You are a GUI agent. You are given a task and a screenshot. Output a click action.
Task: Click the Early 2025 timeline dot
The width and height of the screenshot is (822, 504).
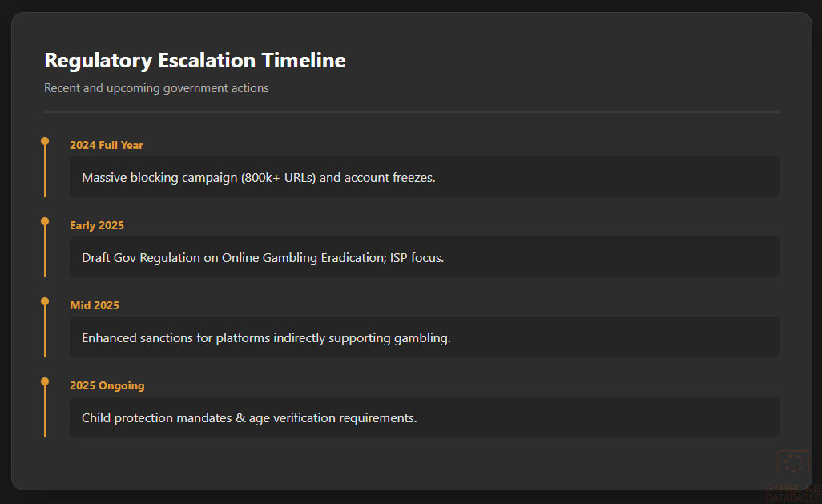[45, 221]
